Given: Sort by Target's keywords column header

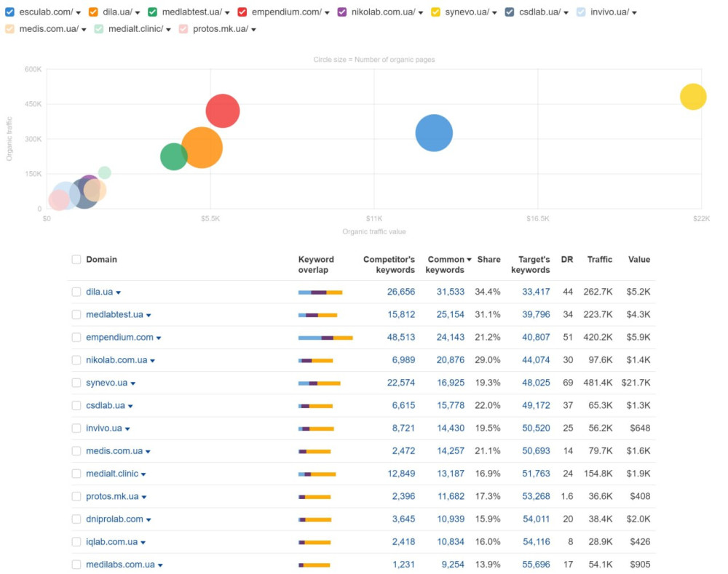Looking at the screenshot, I should click(530, 265).
